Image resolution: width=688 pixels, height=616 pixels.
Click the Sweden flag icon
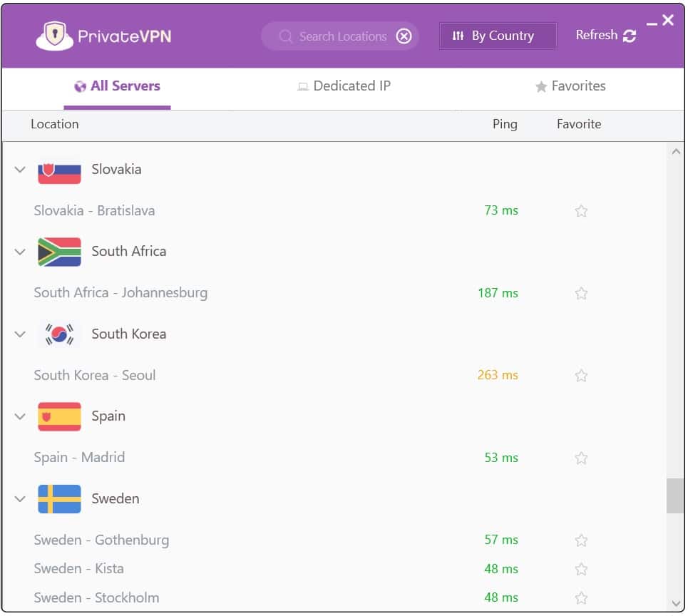tap(59, 499)
